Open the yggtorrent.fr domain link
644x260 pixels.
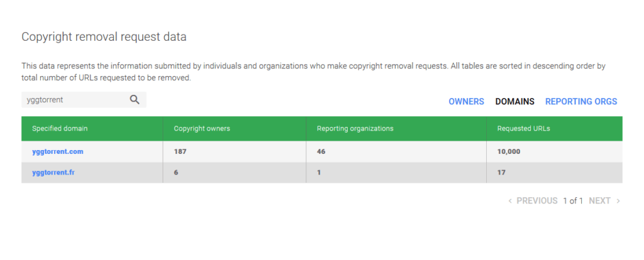[x=53, y=172]
